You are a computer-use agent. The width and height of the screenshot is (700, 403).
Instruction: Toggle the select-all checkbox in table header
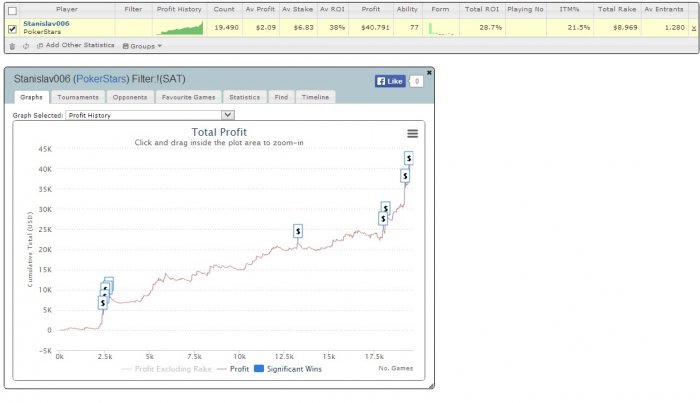12,11
